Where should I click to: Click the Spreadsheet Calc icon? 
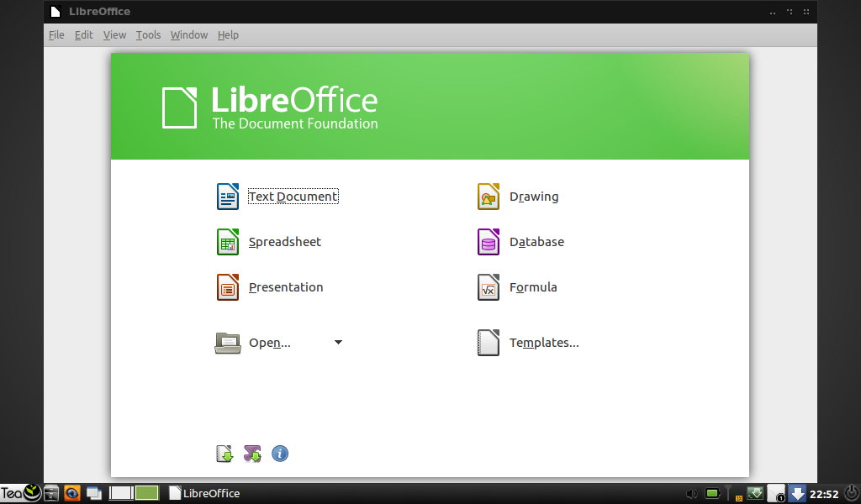(x=228, y=242)
